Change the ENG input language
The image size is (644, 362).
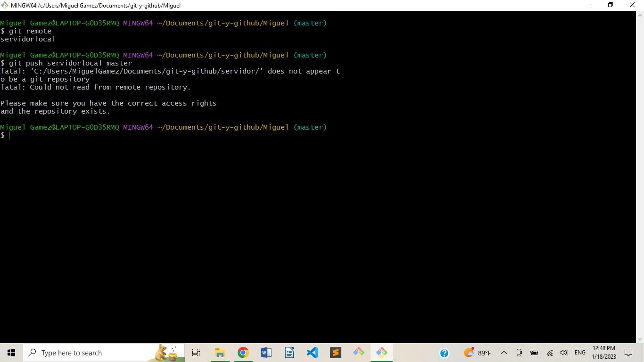pos(580,353)
